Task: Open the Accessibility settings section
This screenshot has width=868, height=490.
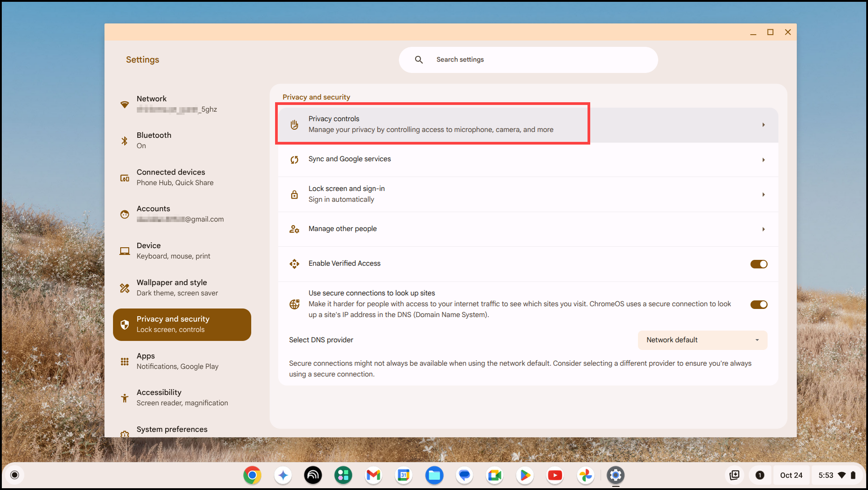Action: pos(182,397)
